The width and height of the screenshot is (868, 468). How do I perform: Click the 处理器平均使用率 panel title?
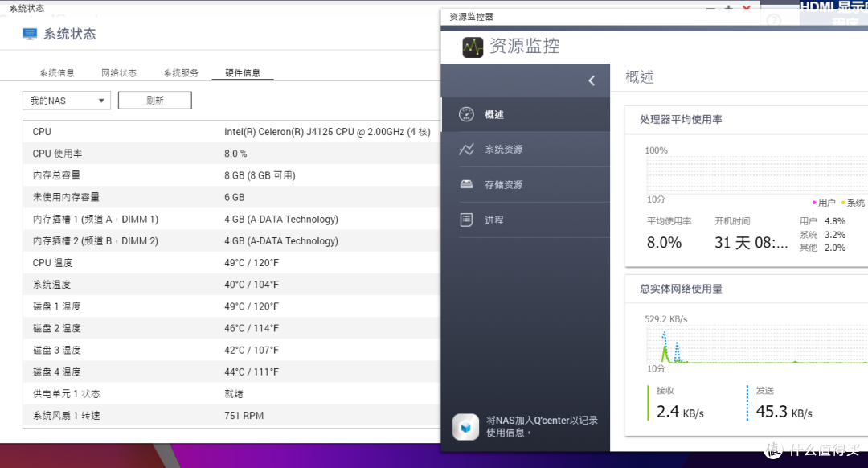[681, 119]
